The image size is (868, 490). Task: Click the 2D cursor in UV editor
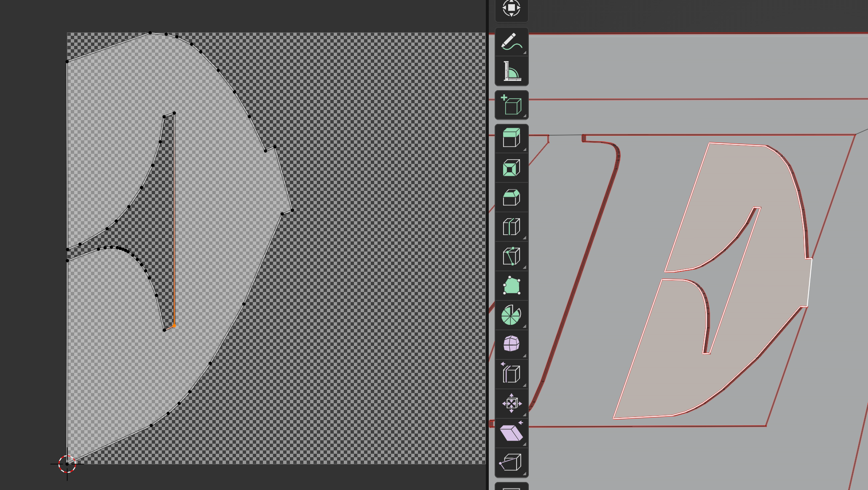(67, 464)
